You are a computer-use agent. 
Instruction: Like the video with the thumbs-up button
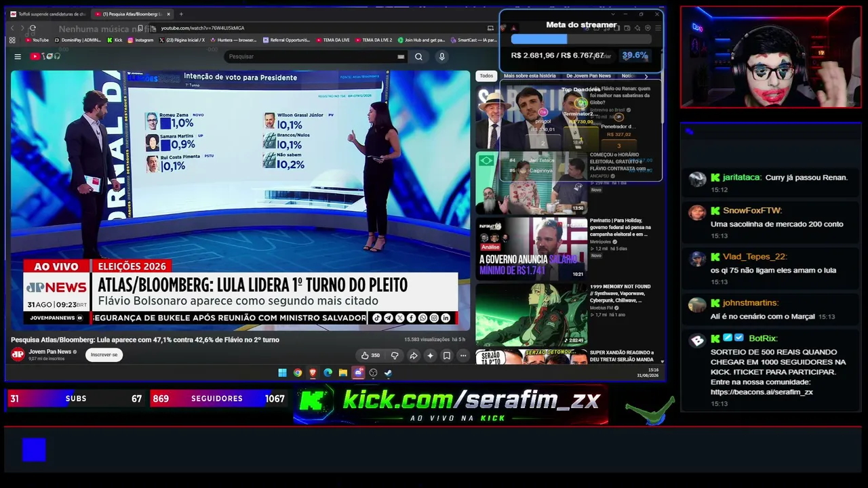point(370,355)
